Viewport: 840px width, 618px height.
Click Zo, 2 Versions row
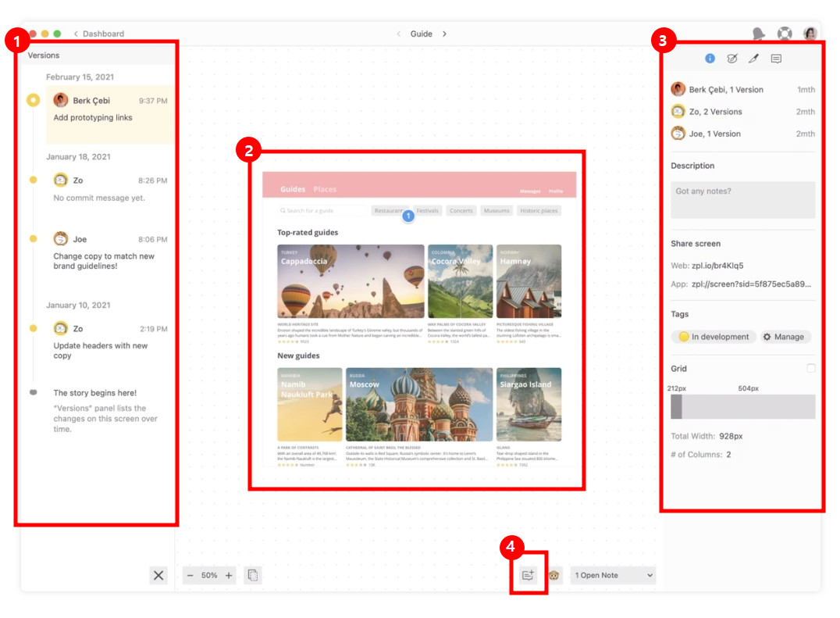743,112
